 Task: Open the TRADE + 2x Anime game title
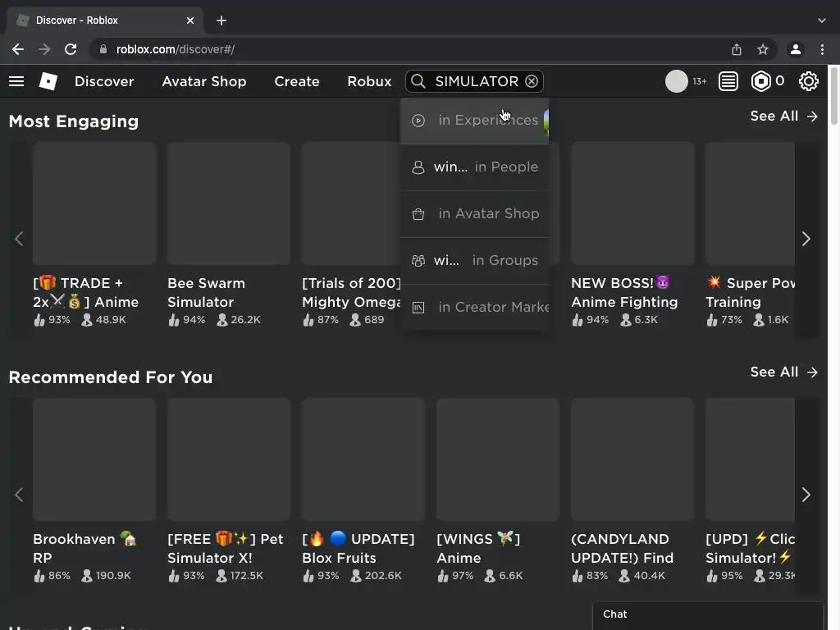[85, 293]
